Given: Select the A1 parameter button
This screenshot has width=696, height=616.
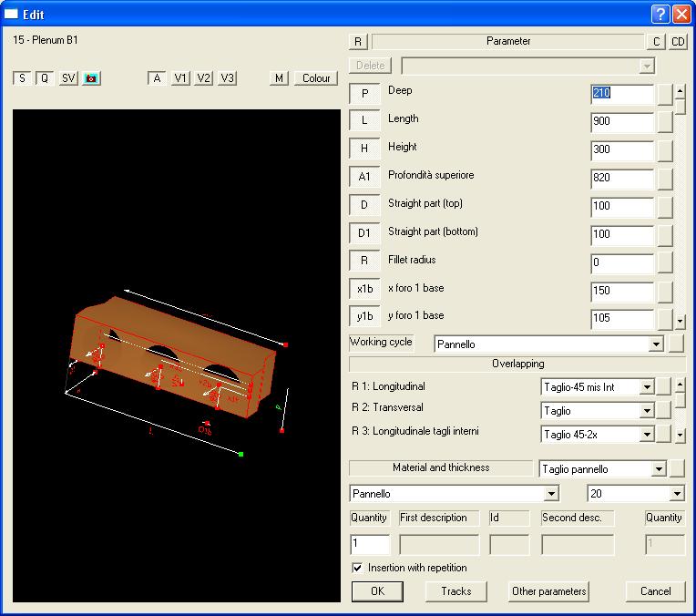Looking at the screenshot, I should [364, 178].
